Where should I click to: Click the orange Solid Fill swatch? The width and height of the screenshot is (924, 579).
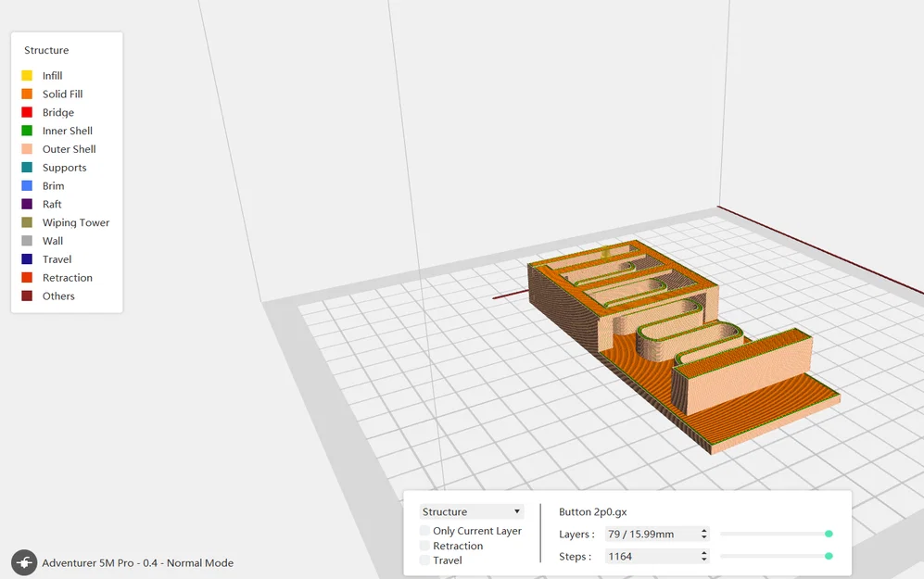click(x=27, y=94)
